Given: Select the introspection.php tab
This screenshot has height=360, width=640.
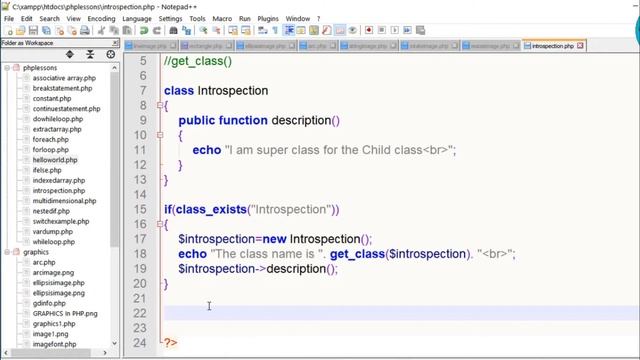Looking at the screenshot, I should tap(553, 46).
